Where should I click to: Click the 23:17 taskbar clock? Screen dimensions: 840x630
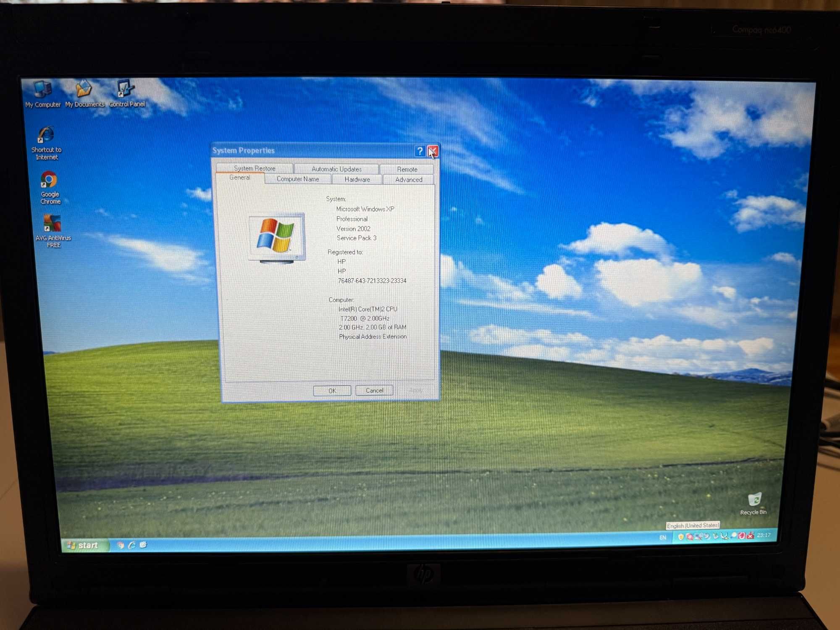click(x=764, y=535)
